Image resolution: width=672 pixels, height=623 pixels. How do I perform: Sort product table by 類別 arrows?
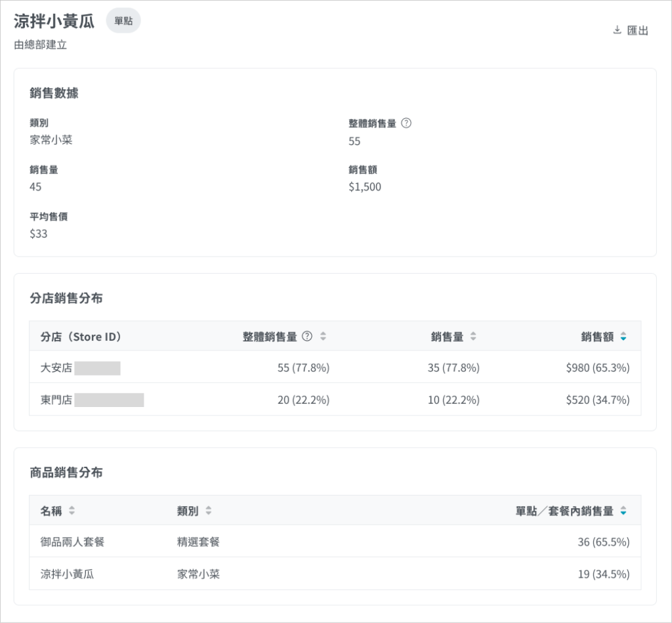point(208,511)
